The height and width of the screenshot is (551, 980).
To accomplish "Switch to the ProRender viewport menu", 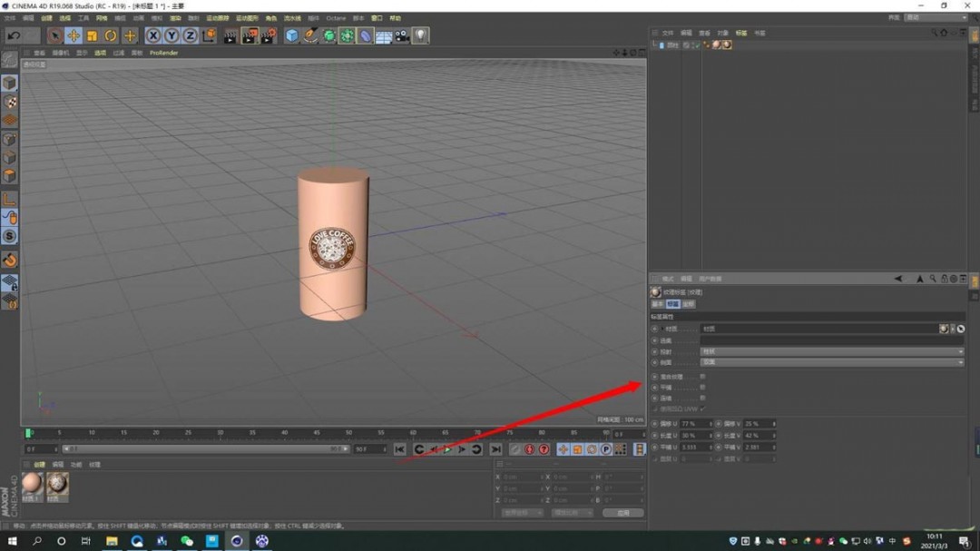I will pos(163,52).
